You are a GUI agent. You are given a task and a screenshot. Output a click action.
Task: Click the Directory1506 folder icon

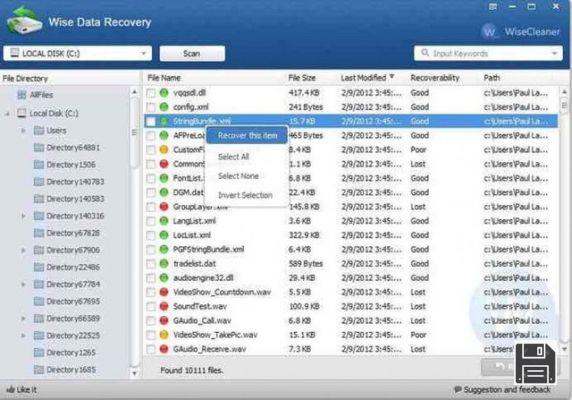click(39, 164)
